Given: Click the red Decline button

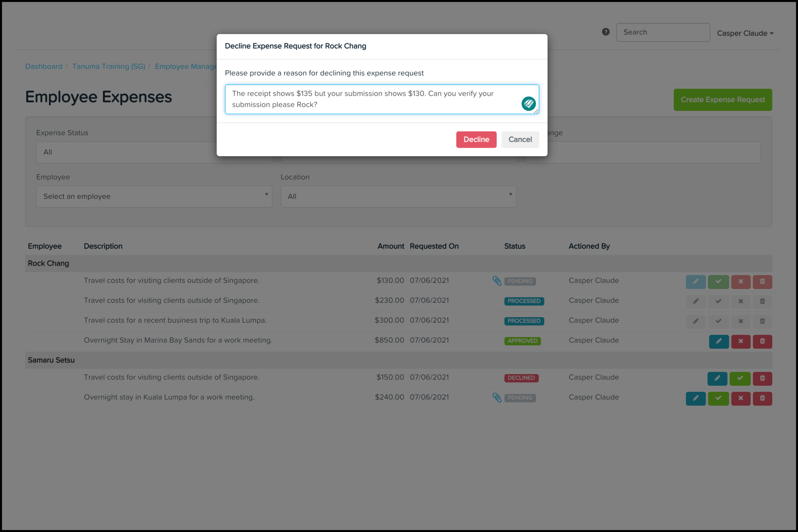Looking at the screenshot, I should 476,139.
